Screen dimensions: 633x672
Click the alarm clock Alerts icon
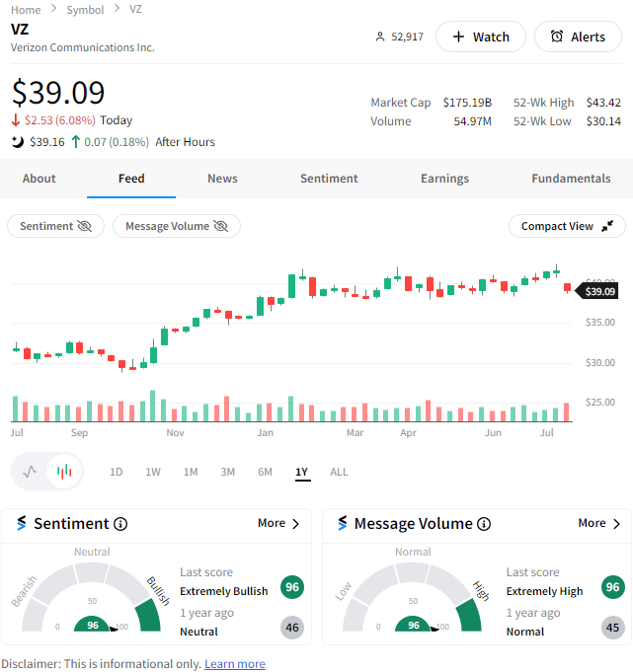point(557,37)
